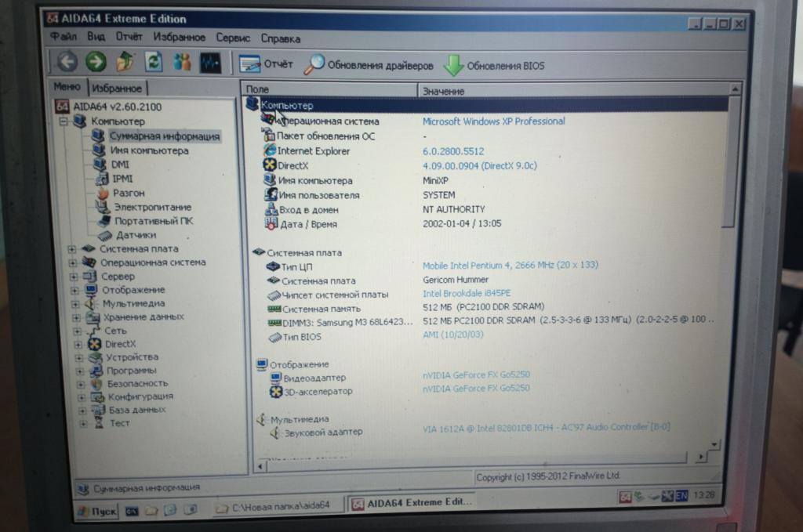803x532 pixels.
Task: Open nVIDIA GeForce FX Go5250 Видеоадаптер link
Action: (476, 375)
